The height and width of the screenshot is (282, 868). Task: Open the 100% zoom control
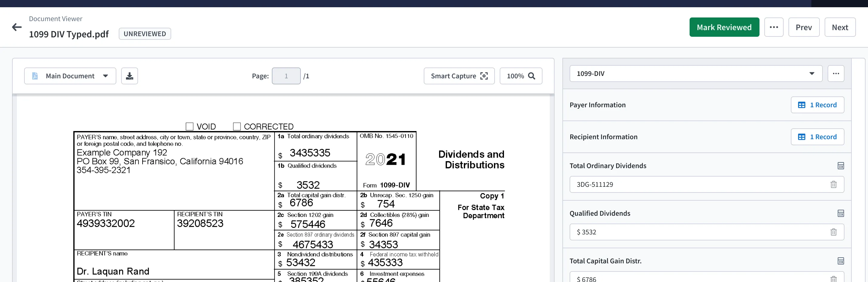[x=520, y=76]
